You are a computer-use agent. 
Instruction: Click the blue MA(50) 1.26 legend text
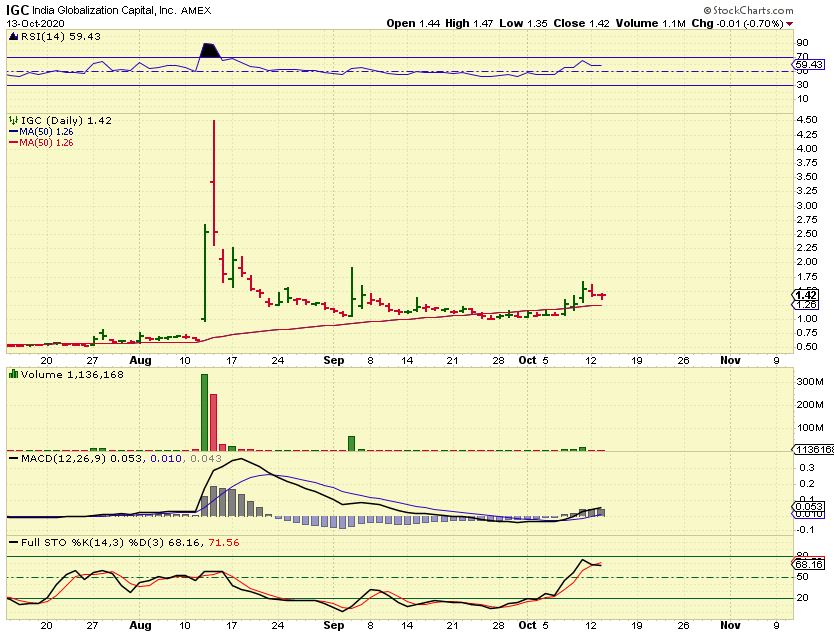(x=46, y=131)
